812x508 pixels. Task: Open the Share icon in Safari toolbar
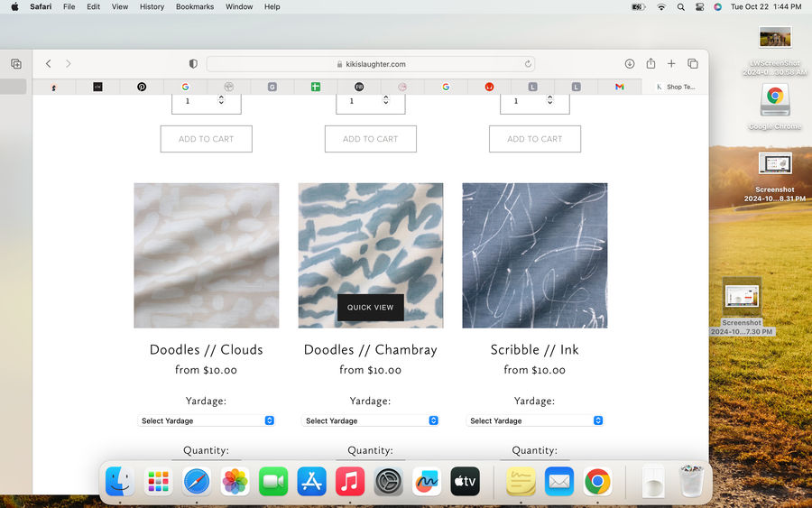[x=651, y=64]
